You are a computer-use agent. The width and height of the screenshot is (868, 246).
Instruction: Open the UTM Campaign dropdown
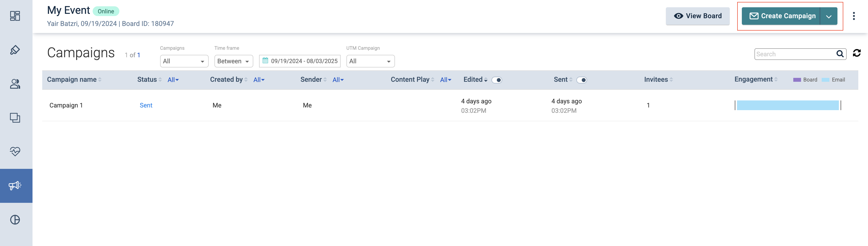[x=370, y=61]
